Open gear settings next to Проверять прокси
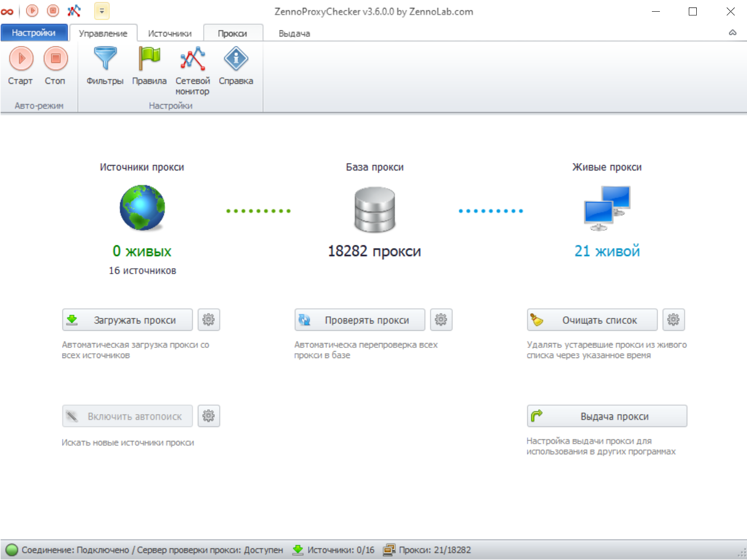Viewport: 747px width, 560px height. [x=441, y=320]
